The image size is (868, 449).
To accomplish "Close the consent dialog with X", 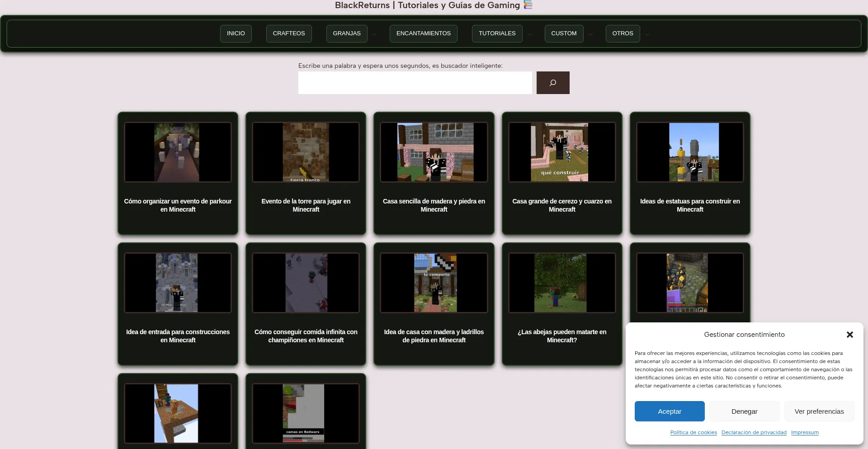I will click(850, 335).
